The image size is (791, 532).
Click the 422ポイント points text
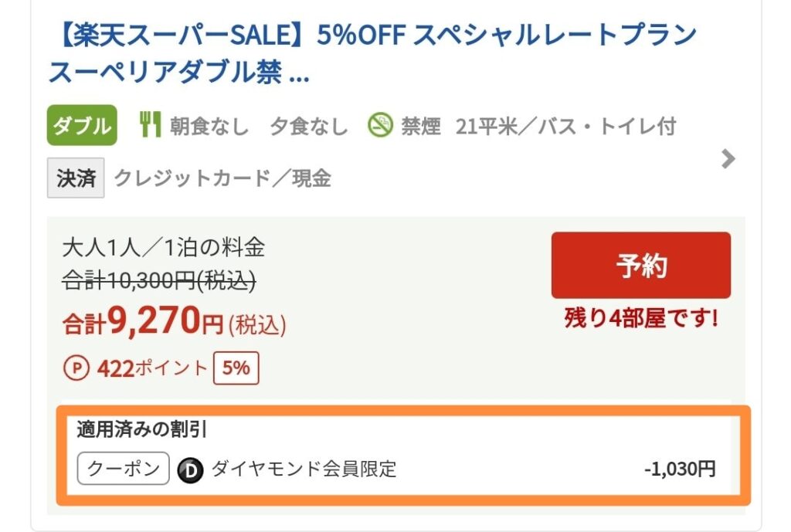[152, 368]
